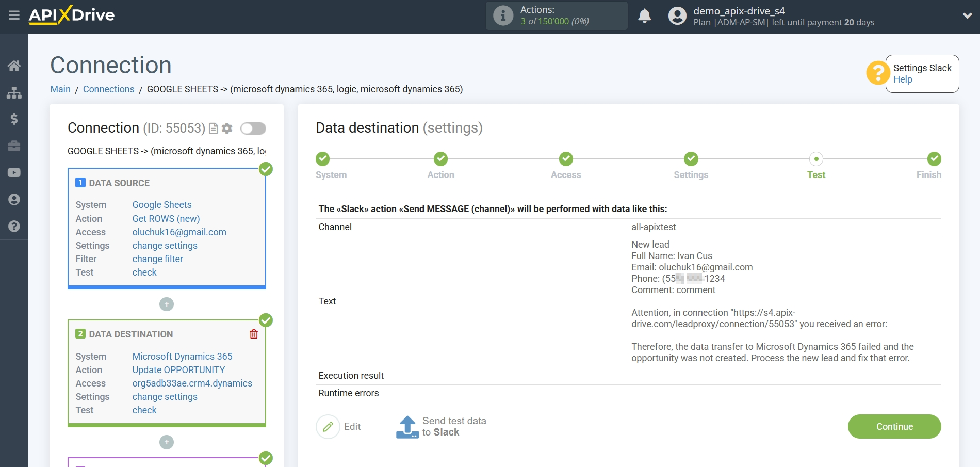980x467 pixels.
Task: Click the all-apixtest channel value
Action: (654, 227)
